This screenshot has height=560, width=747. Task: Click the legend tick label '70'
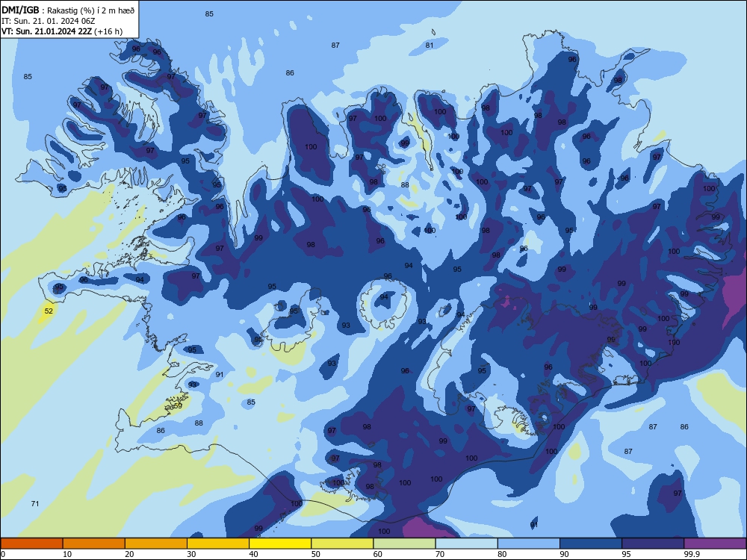coord(440,554)
